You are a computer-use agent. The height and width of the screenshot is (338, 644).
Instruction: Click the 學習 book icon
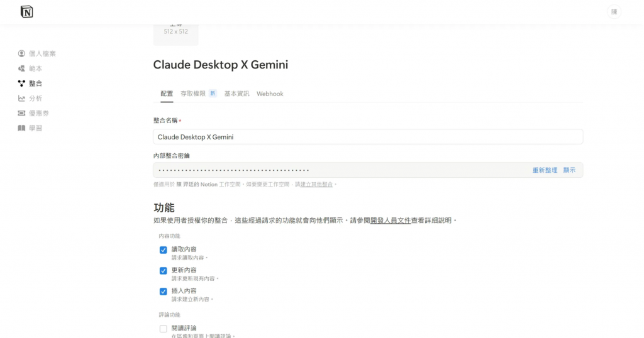(x=21, y=128)
